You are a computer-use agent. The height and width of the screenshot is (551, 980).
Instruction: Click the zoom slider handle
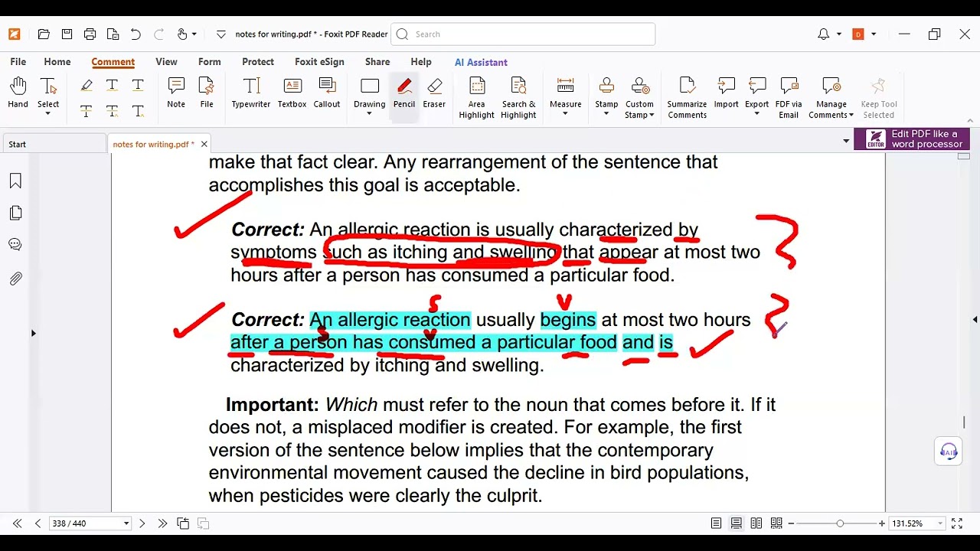click(x=840, y=523)
